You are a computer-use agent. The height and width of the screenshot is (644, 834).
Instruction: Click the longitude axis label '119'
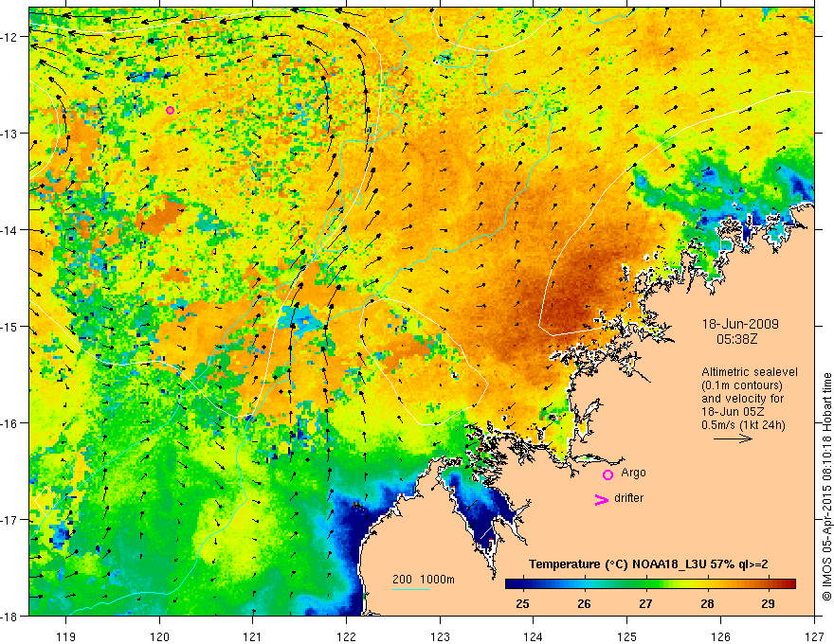click(66, 636)
